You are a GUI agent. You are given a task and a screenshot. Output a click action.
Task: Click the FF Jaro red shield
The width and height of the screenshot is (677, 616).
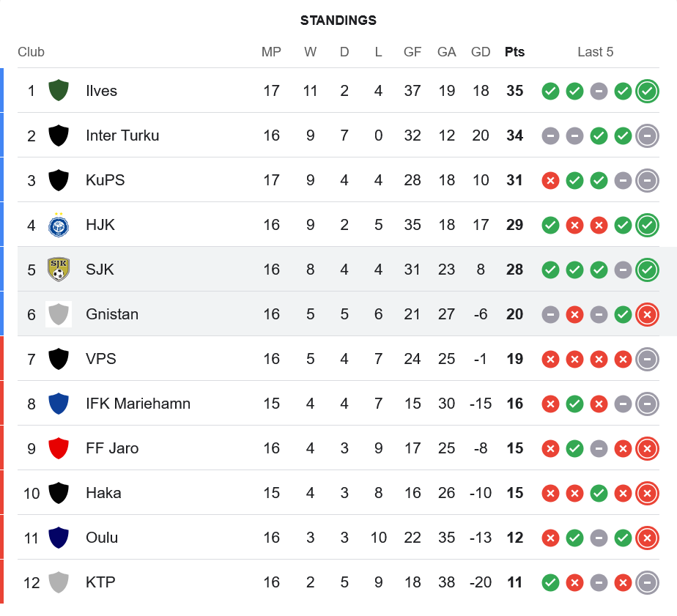point(59,448)
